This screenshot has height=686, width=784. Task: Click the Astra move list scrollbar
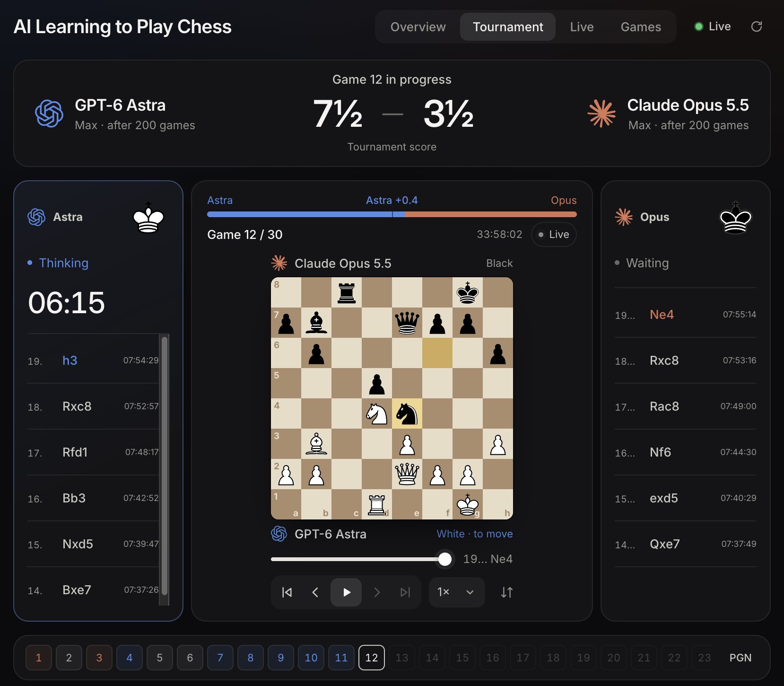165,466
